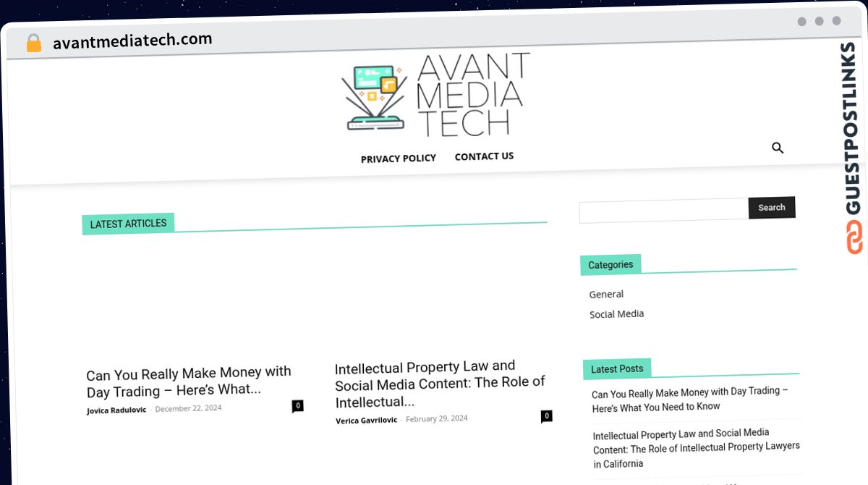Open Latest Posts link about Day Trading
This screenshot has width=868, height=485.
click(690, 399)
